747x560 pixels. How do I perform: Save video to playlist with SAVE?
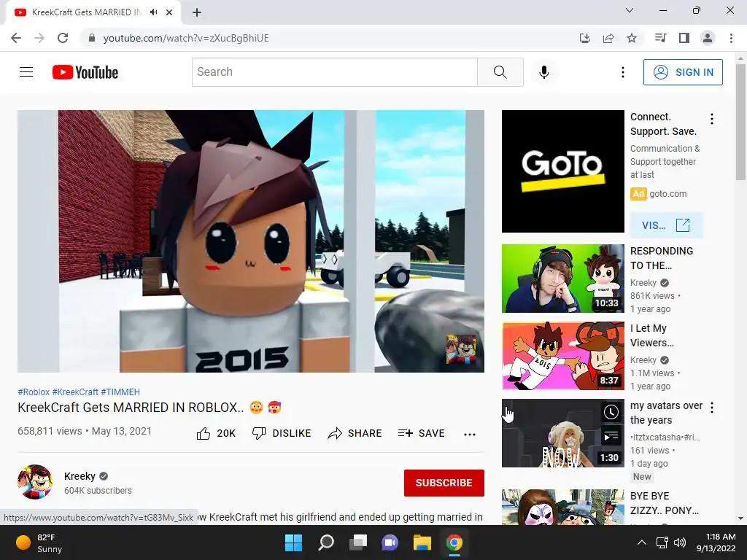coord(421,433)
